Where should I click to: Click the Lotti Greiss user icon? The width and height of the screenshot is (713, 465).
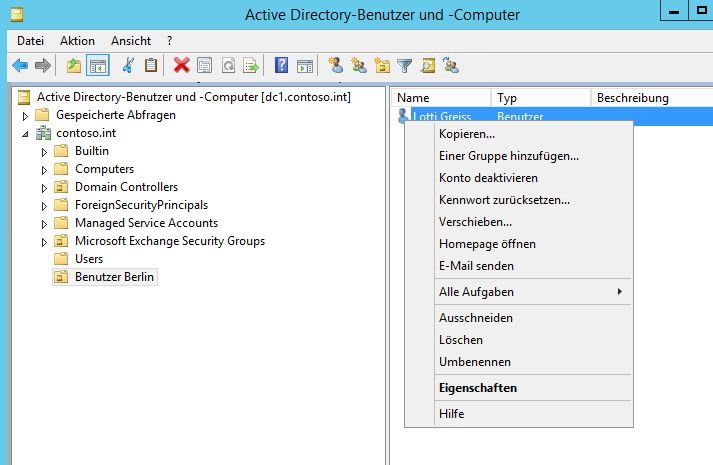tap(403, 116)
